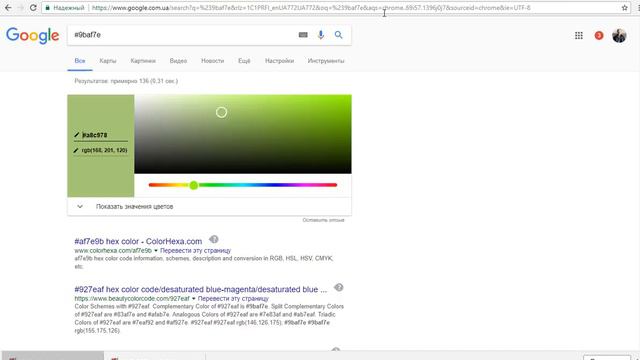Open 'Инструменты' search tools
Viewport: 640px width, 360px height.
(326, 61)
